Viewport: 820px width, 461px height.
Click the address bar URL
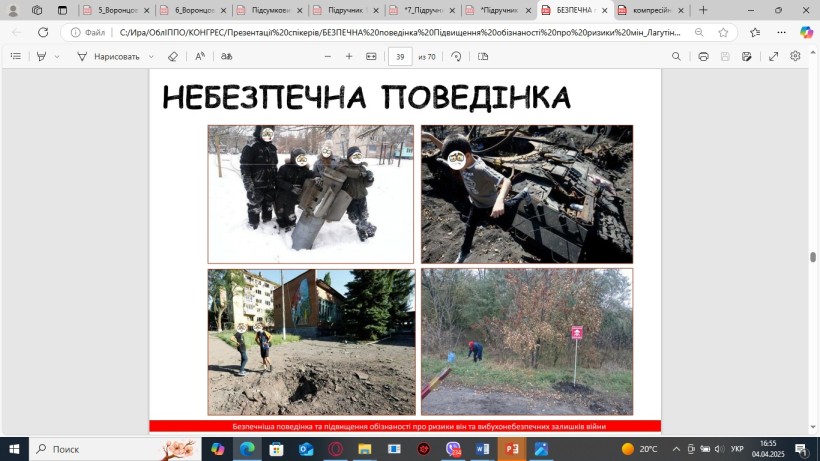tap(400, 32)
